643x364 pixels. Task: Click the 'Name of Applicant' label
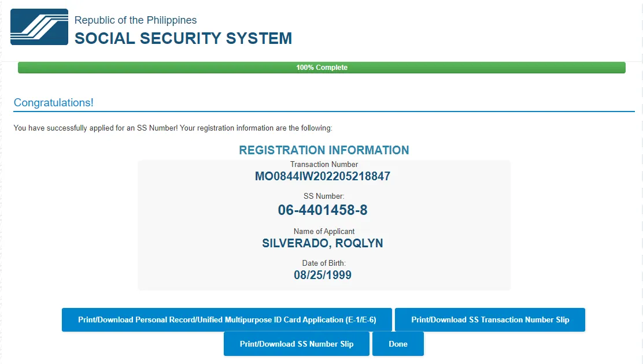click(x=324, y=232)
